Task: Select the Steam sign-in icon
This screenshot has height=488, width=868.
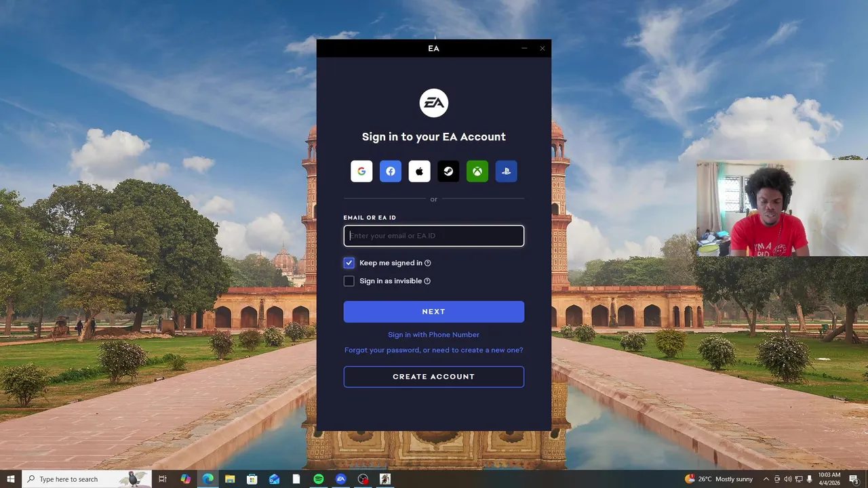Action: click(448, 171)
